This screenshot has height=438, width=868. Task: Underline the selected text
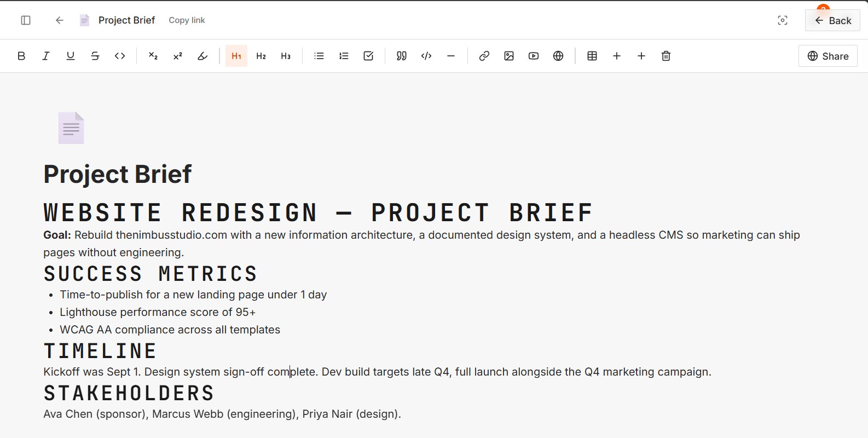click(x=71, y=56)
